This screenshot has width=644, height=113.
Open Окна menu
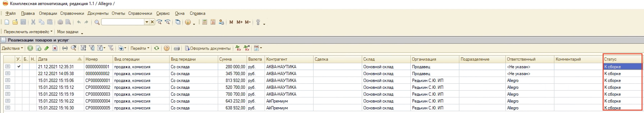point(180,14)
